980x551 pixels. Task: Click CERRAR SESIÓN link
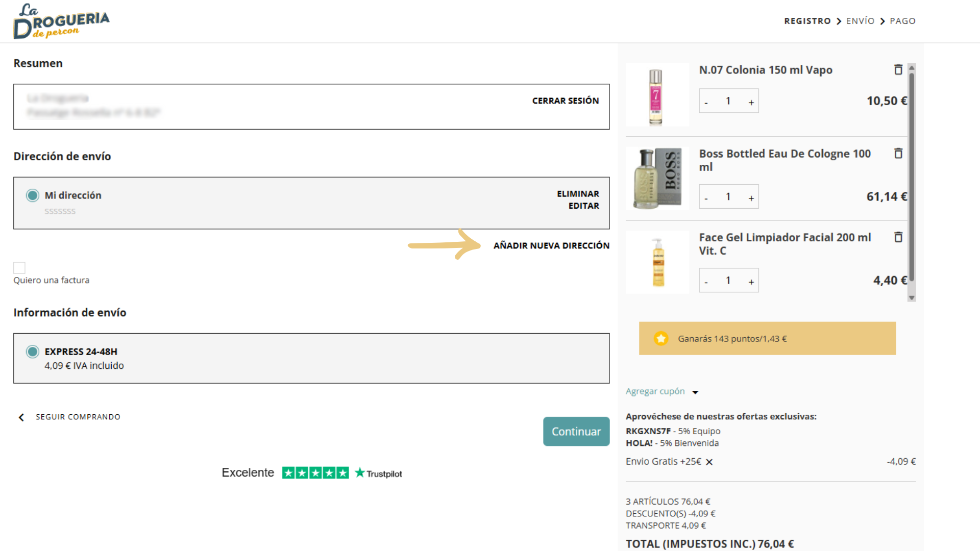coord(566,101)
